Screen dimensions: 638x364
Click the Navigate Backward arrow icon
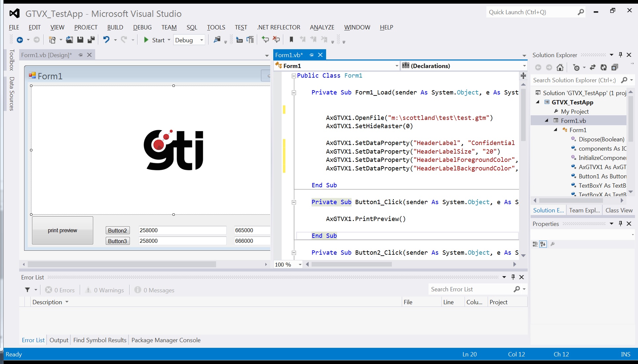click(x=20, y=40)
